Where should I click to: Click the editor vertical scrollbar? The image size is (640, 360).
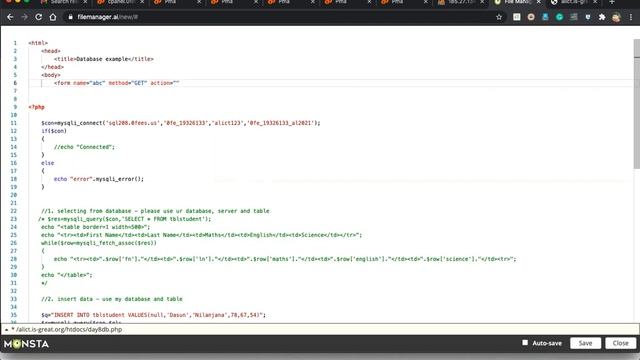click(x=636, y=104)
